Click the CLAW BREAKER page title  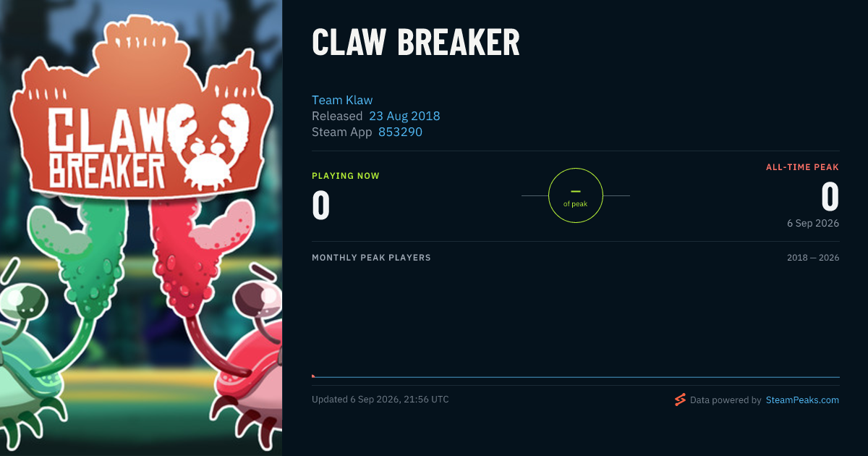click(416, 43)
